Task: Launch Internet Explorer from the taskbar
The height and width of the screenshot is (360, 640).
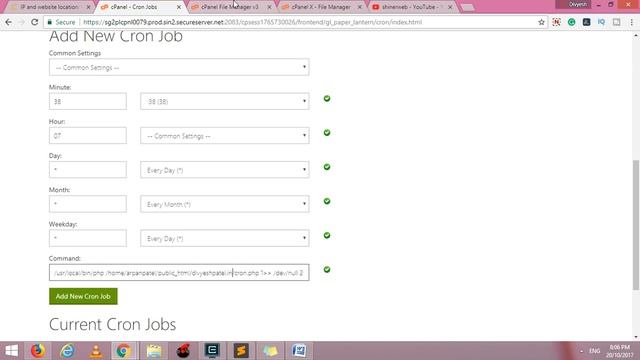Action: coord(67,351)
